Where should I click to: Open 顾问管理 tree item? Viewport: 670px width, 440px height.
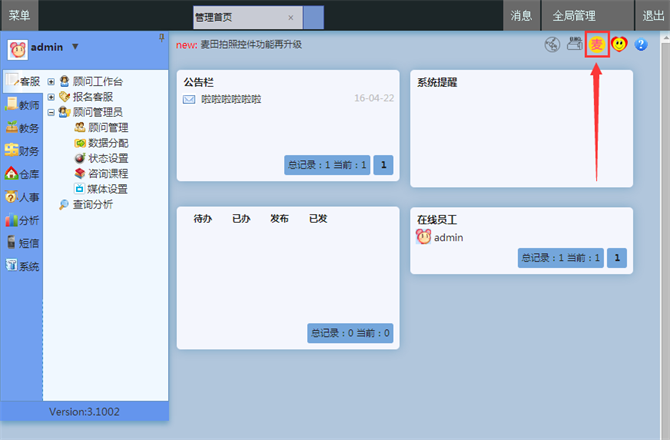point(108,128)
